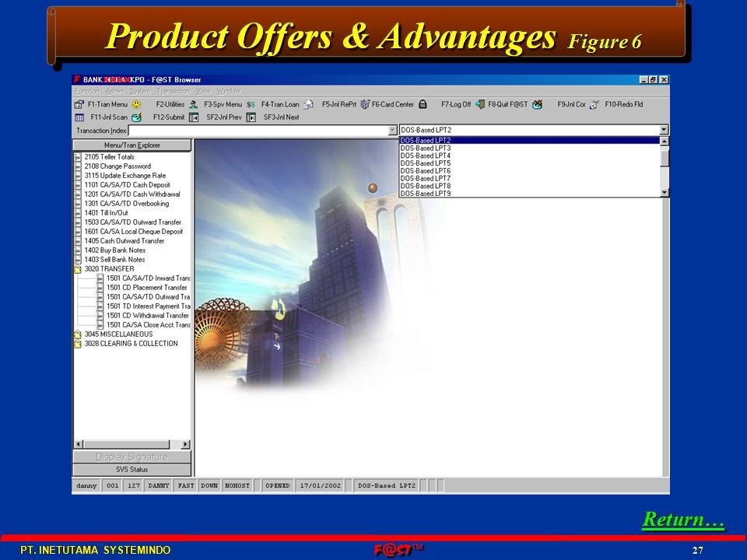Select DOS-Based LPT5 from the printer list
The height and width of the screenshot is (560, 747).
pyautogui.click(x=425, y=163)
